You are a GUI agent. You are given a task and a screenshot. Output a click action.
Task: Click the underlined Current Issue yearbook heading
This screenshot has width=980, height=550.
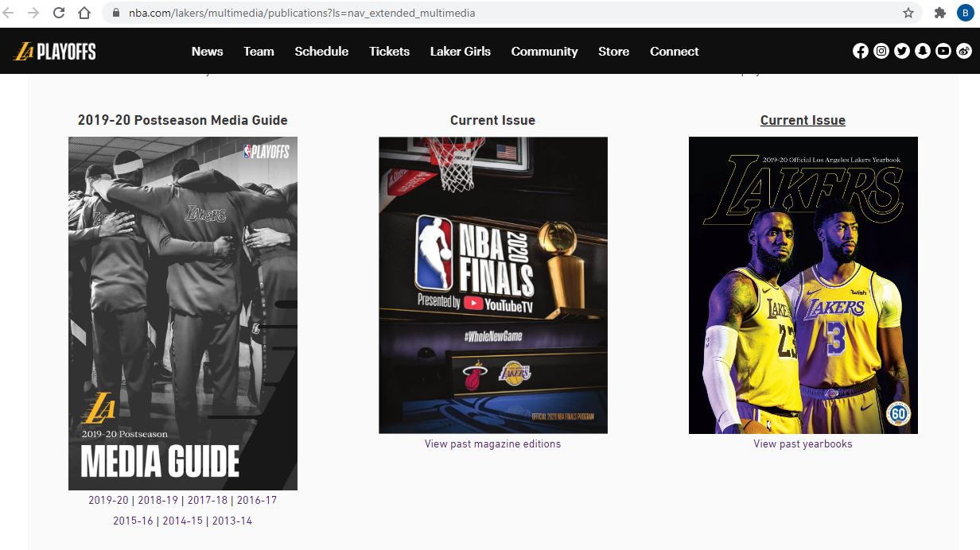point(803,121)
